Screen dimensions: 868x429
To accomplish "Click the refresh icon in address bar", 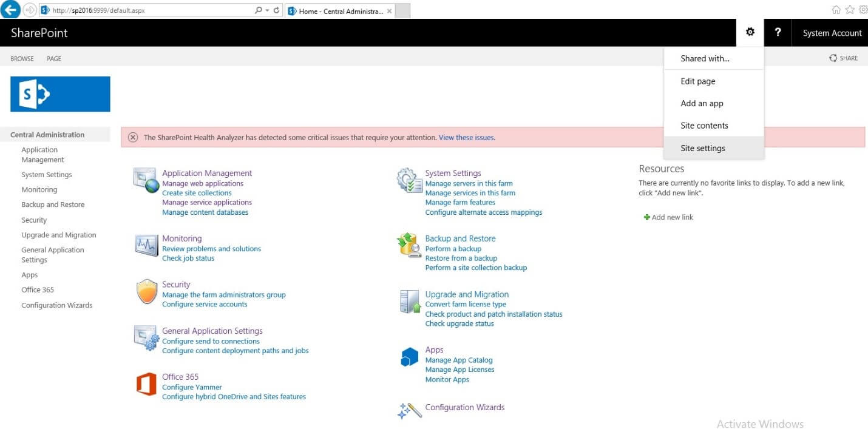I will point(276,10).
